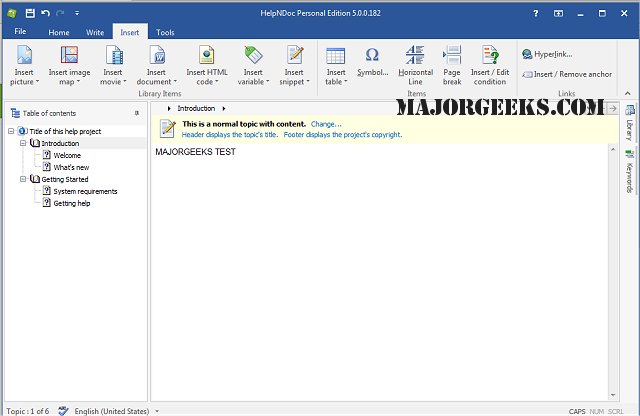
Task: Click Insert / Edit condition icon
Action: (x=490, y=56)
